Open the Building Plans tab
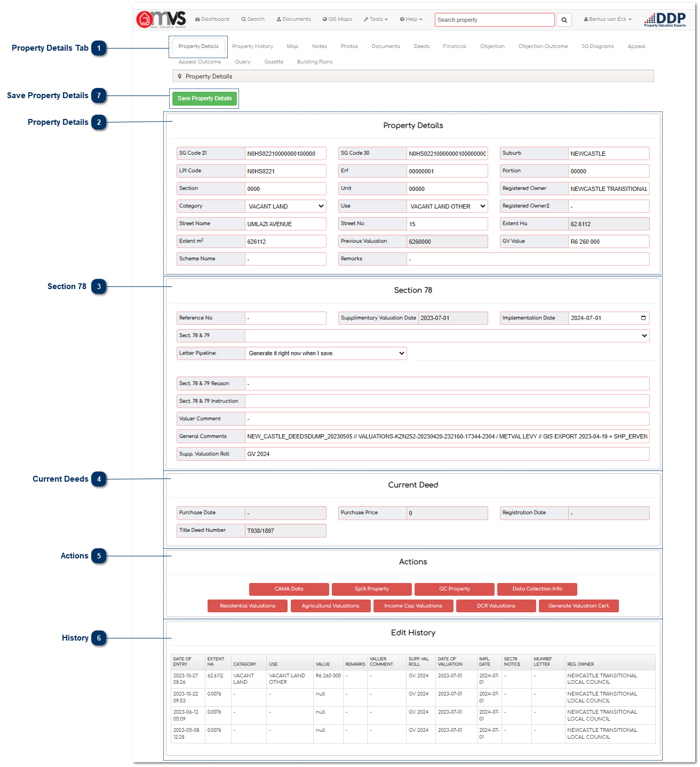This screenshot has height=767, width=700. [x=315, y=62]
